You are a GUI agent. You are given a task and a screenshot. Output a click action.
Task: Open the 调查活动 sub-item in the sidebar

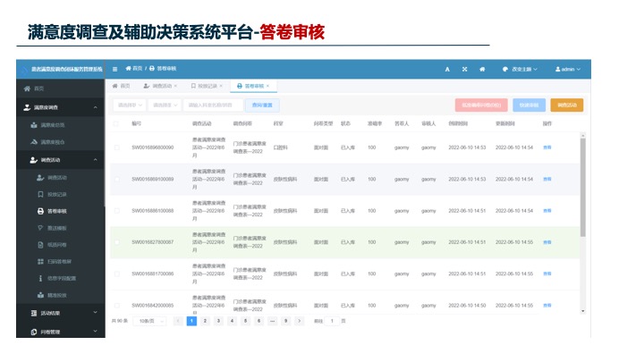[x=61, y=178]
